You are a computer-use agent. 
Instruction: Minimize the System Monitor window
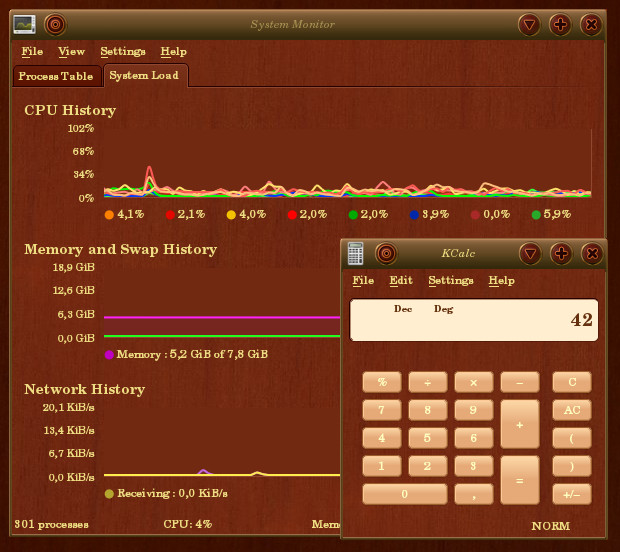click(x=529, y=25)
